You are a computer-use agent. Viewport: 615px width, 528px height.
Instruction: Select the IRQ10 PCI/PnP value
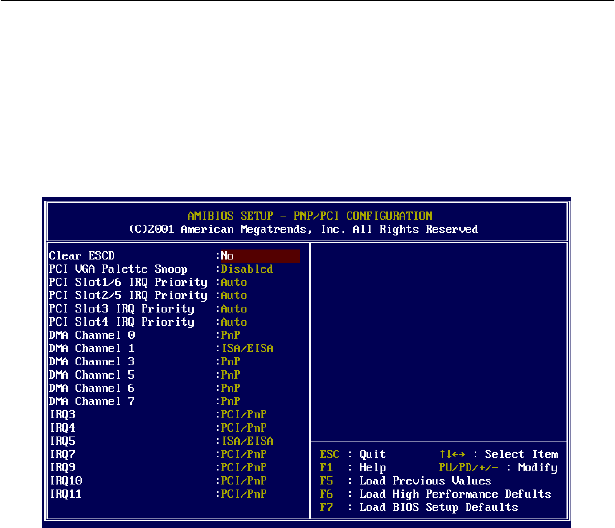click(x=244, y=481)
